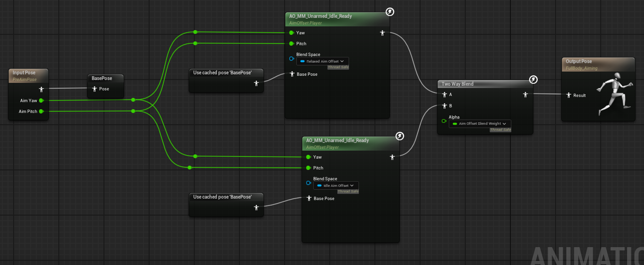Click the Yaw input pin on Idle Aim Offset node
This screenshot has height=265, width=644.
[x=309, y=157]
